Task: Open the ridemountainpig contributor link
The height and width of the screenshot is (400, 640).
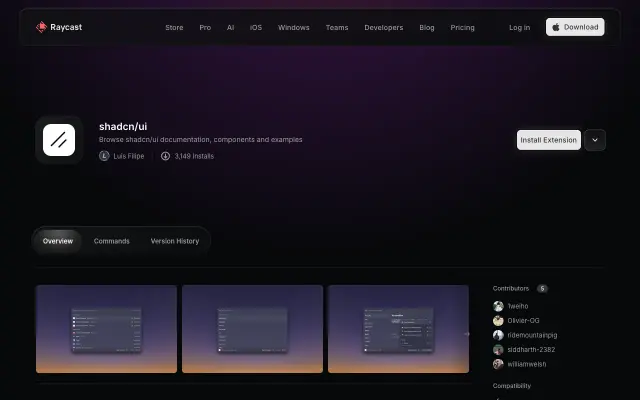Action: coord(532,335)
